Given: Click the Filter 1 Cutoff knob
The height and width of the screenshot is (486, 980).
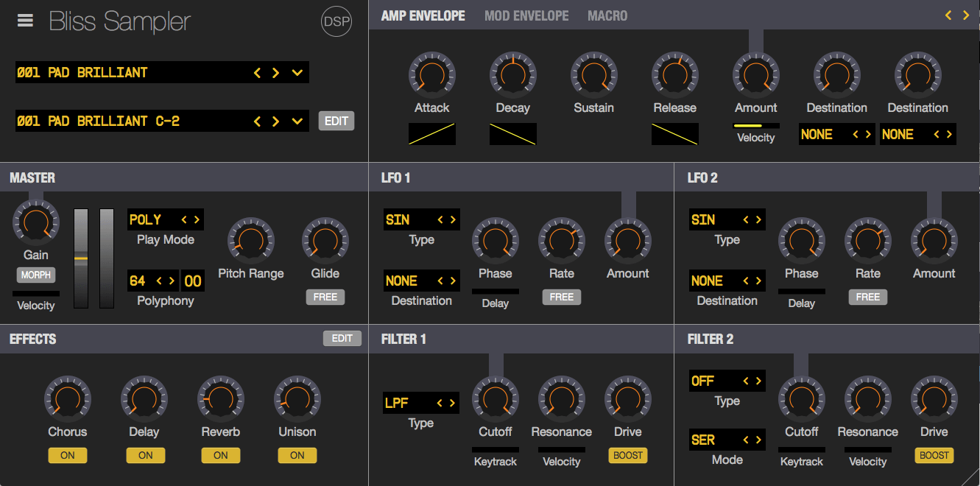Looking at the screenshot, I should point(496,398).
